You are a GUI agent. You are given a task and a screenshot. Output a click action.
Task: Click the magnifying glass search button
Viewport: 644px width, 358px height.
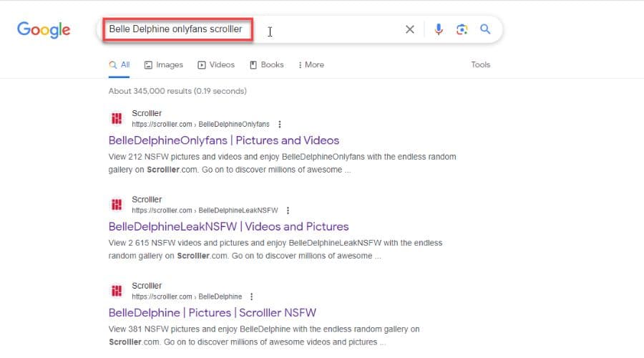coord(485,29)
